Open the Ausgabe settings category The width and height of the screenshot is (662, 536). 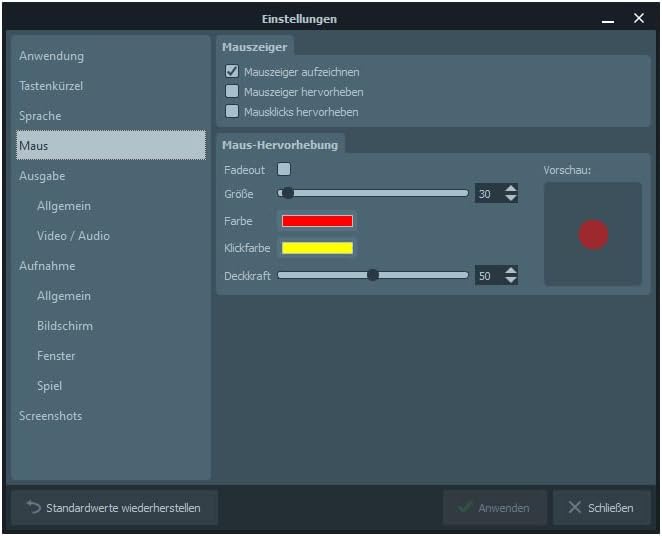tap(111, 176)
